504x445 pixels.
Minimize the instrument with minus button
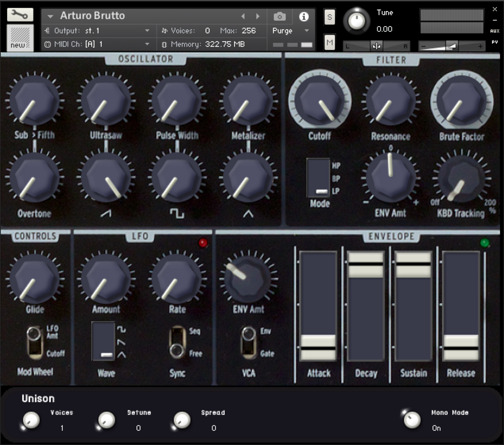coord(495,20)
